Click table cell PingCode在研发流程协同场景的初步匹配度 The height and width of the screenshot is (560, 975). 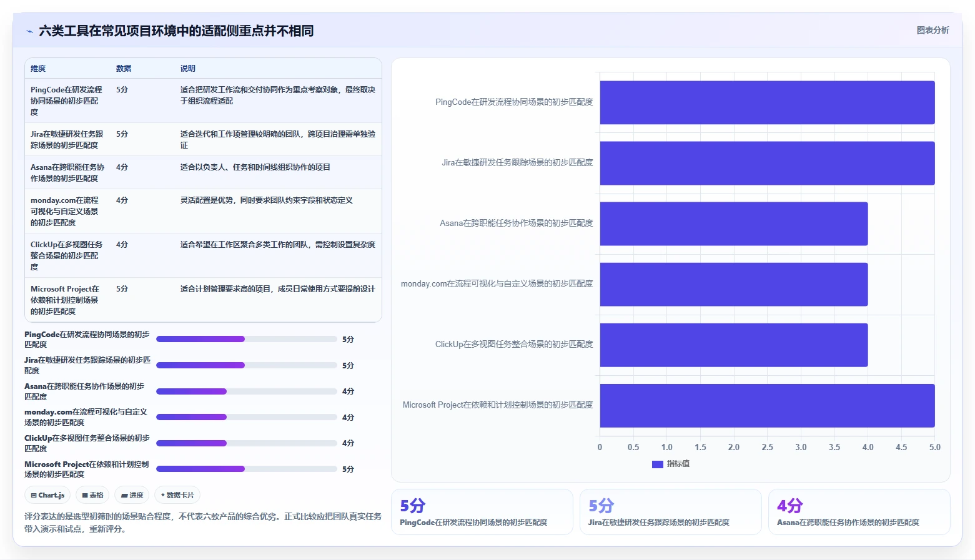click(67, 101)
